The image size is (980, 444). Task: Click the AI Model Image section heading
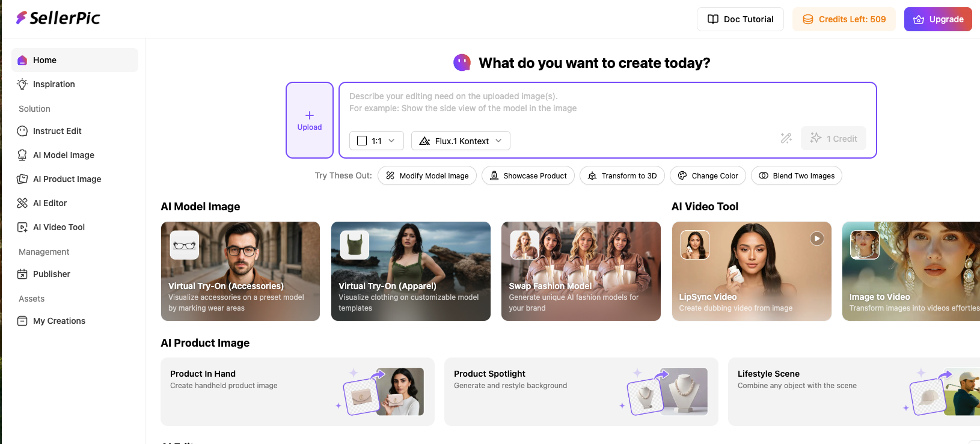(200, 207)
